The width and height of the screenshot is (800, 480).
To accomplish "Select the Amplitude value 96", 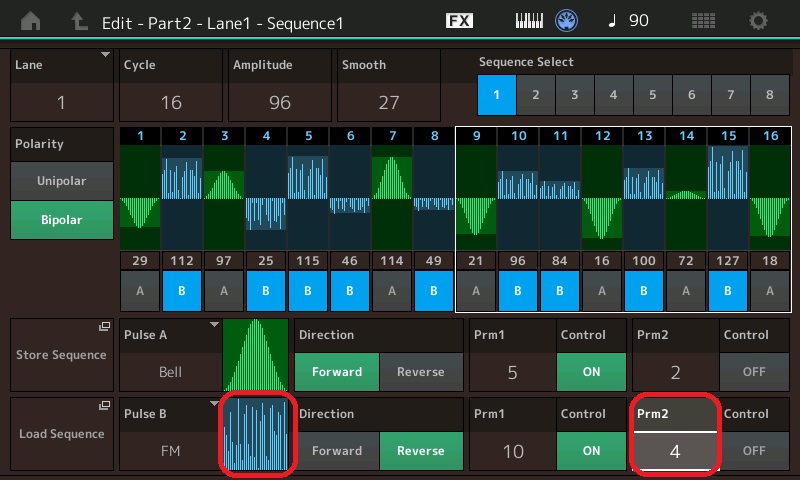I will coord(279,101).
